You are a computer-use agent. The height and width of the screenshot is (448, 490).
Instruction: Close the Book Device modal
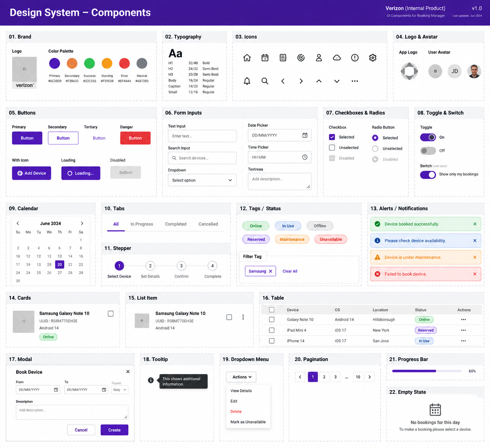(x=128, y=372)
